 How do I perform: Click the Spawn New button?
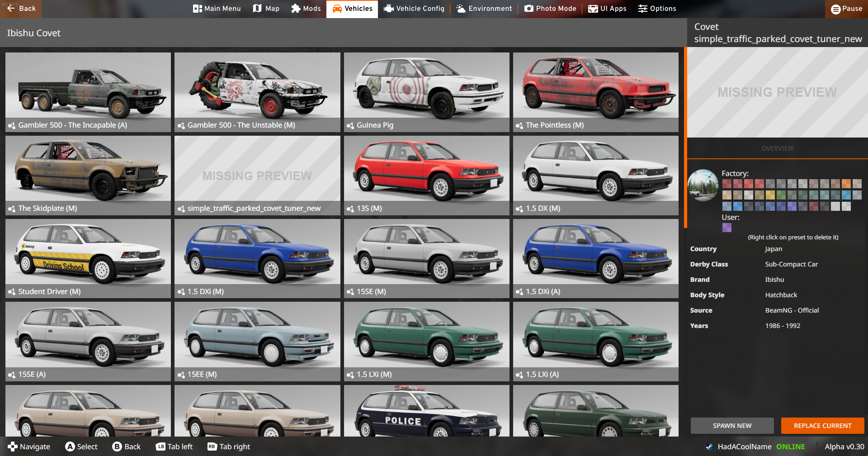click(732, 426)
